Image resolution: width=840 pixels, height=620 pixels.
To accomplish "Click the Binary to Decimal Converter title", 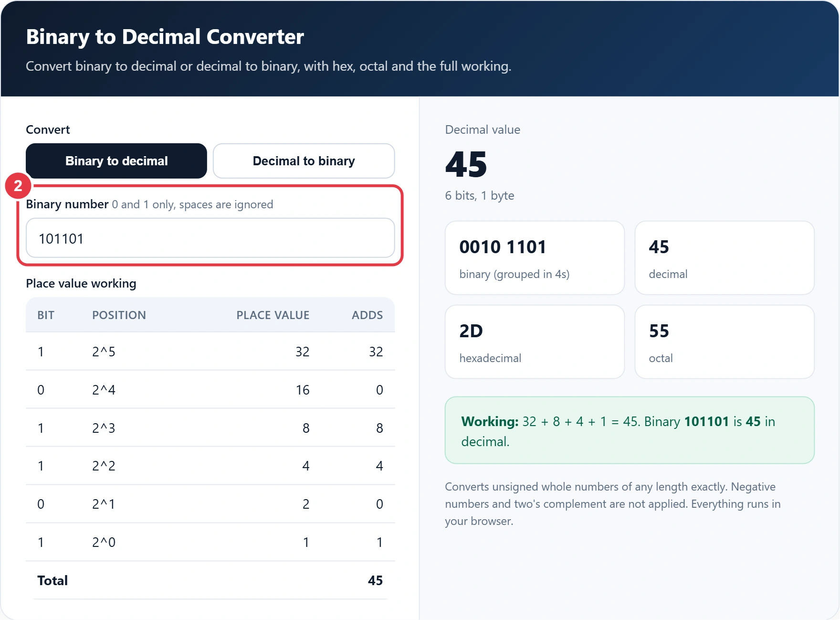I will [165, 37].
